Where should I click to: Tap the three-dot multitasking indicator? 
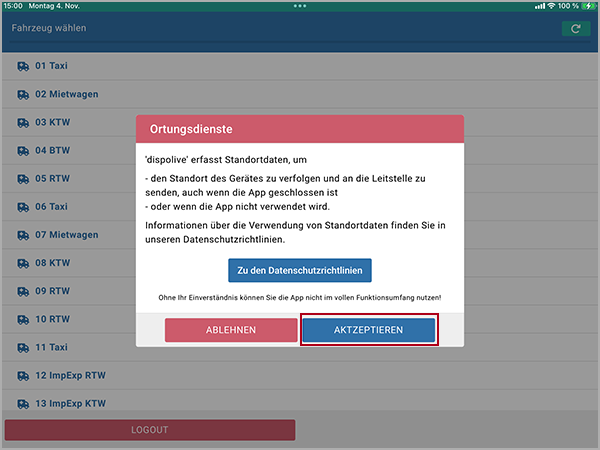click(300, 6)
